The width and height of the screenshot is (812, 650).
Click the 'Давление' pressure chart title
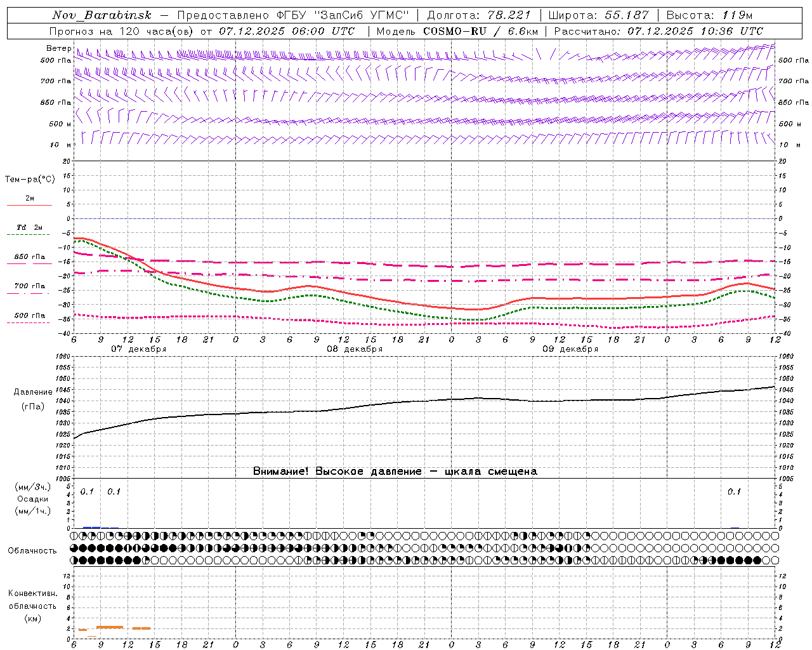[x=33, y=392]
